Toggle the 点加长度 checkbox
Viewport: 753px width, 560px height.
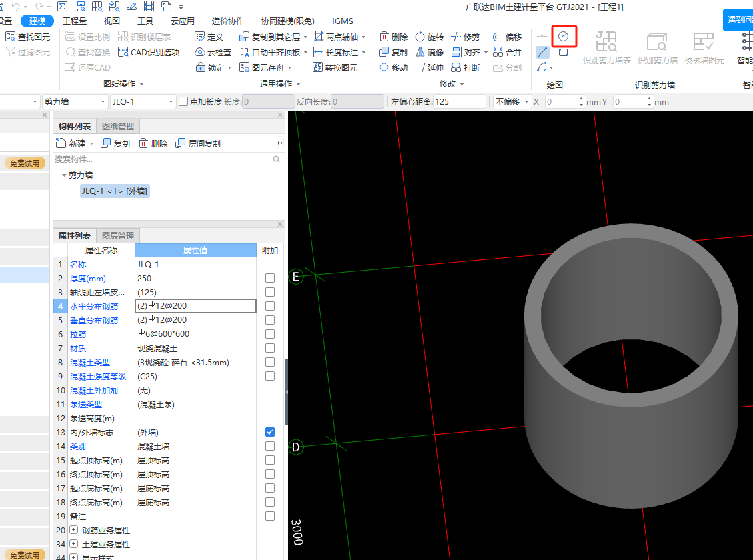[183, 102]
